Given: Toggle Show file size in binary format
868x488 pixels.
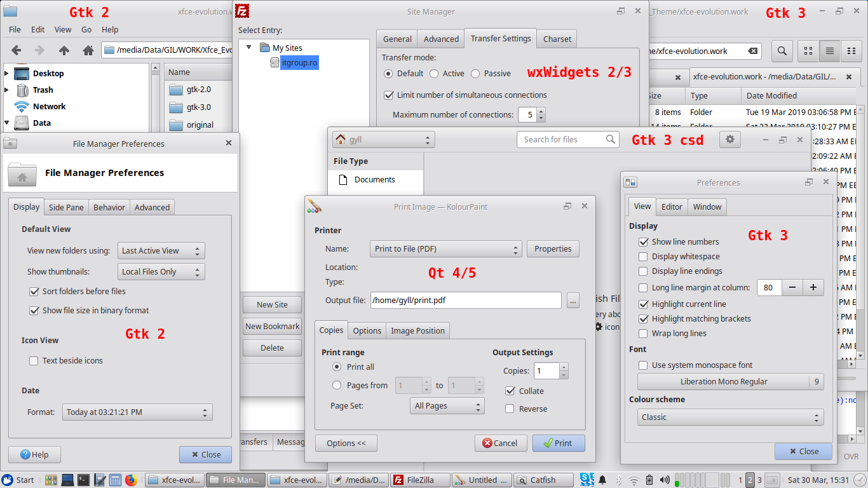Looking at the screenshot, I should click(34, 311).
